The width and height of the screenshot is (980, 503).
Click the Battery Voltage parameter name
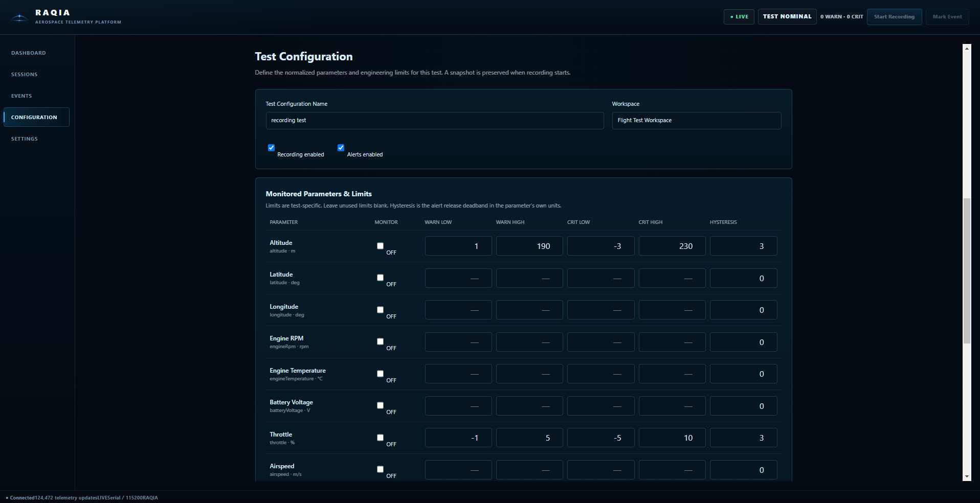coord(291,402)
